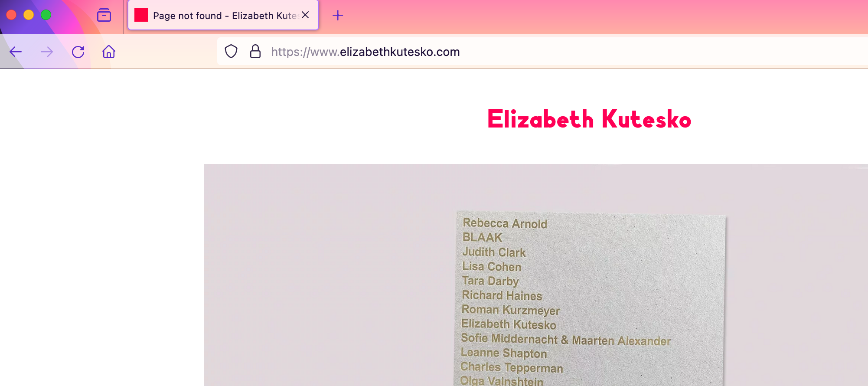This screenshot has width=868, height=386.
Task: Open the tracking protection shield panel
Action: pos(231,52)
